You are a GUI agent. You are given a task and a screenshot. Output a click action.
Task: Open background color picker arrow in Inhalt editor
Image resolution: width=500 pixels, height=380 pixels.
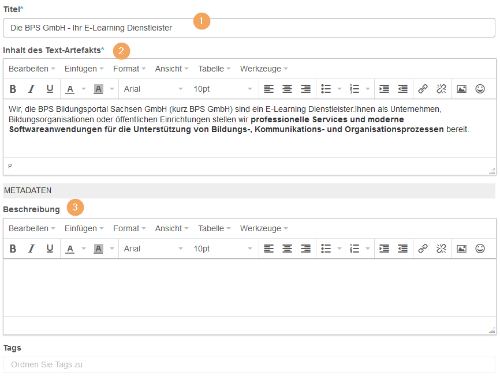click(112, 89)
